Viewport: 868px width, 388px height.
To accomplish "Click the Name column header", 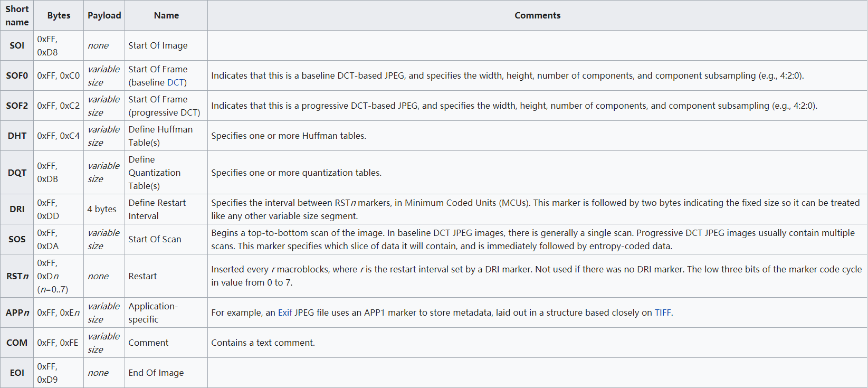I will click(x=166, y=15).
